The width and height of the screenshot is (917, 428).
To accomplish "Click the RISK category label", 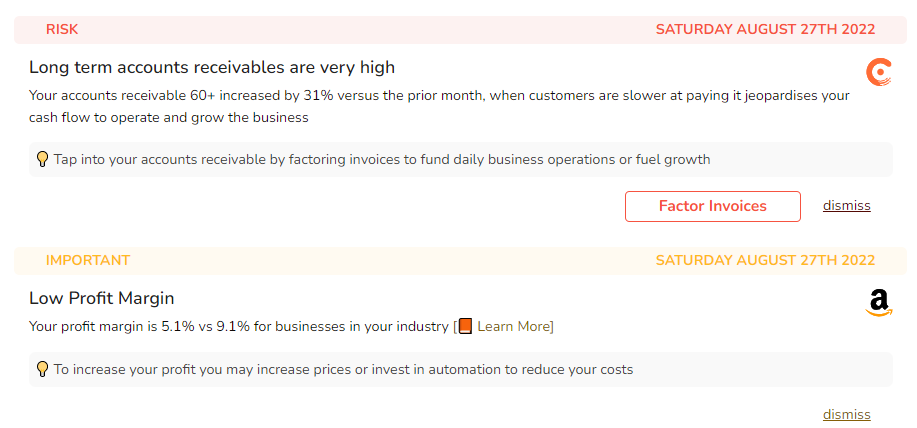I will coord(62,30).
